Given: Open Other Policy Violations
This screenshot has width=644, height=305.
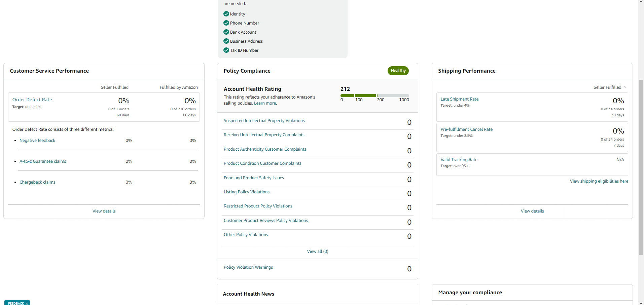Looking at the screenshot, I should tap(246, 234).
